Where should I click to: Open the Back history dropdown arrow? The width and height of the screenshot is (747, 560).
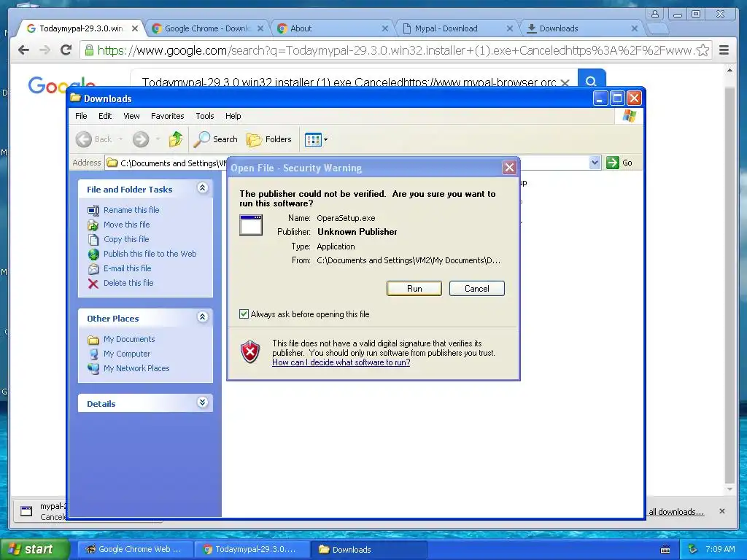coord(120,139)
